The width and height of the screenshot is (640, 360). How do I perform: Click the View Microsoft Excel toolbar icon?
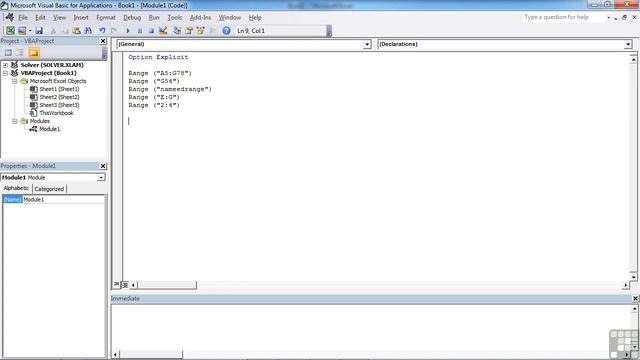click(10, 31)
